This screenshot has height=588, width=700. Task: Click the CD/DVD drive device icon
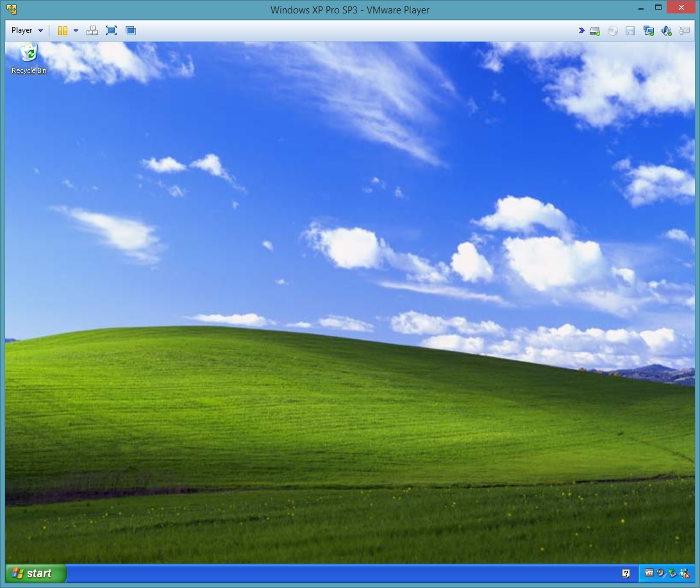pos(612,30)
